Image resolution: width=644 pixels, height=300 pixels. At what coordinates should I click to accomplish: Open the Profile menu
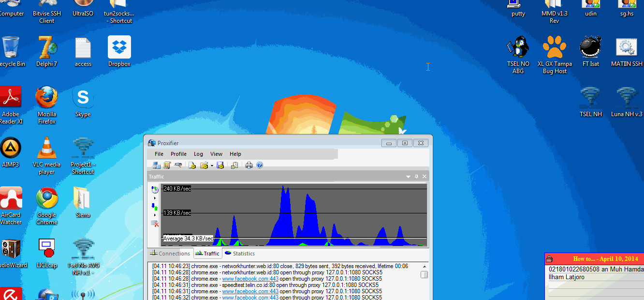(x=178, y=154)
